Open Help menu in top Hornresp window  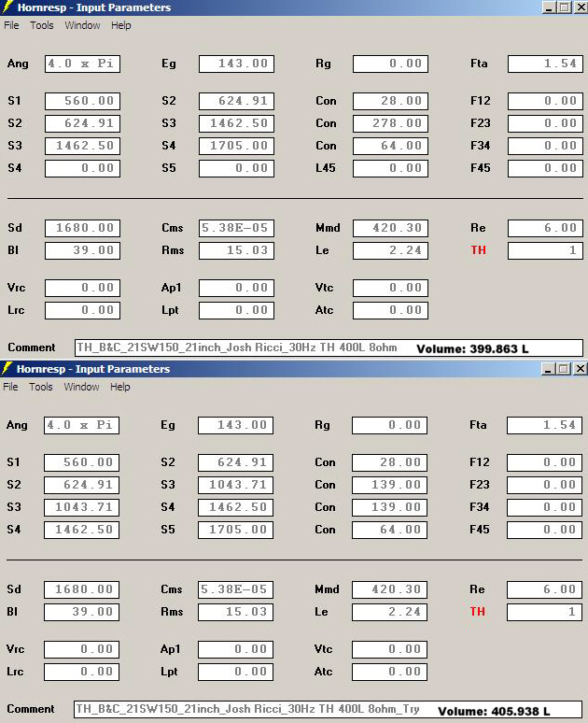point(121,25)
